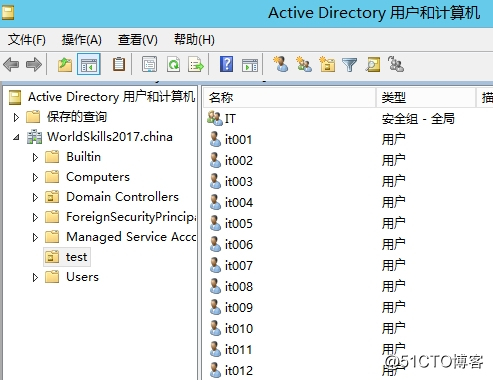493x380 pixels.
Task: Expand the Managed Service Accounts node
Action: click(35, 237)
